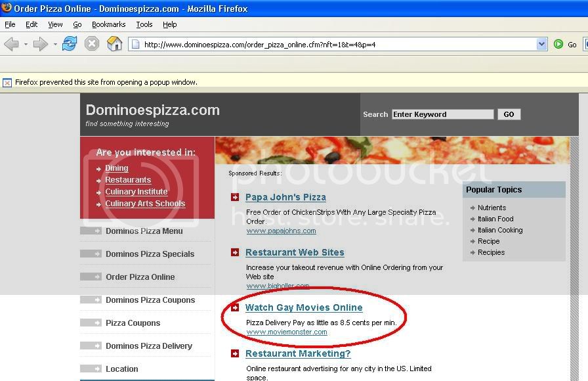Click gray arrow tab beside Dominos Pizza Menu
588x381 pixels.
(91, 231)
